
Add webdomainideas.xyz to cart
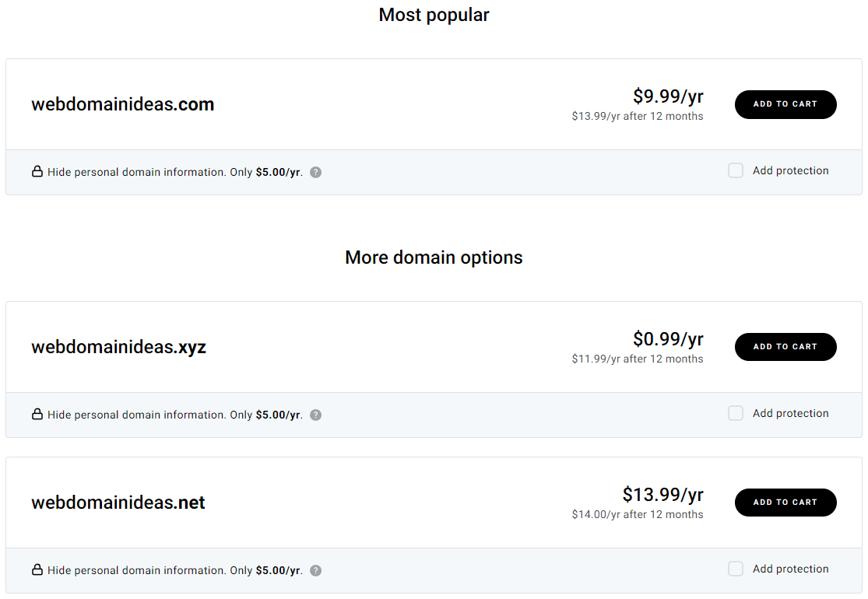tap(785, 347)
